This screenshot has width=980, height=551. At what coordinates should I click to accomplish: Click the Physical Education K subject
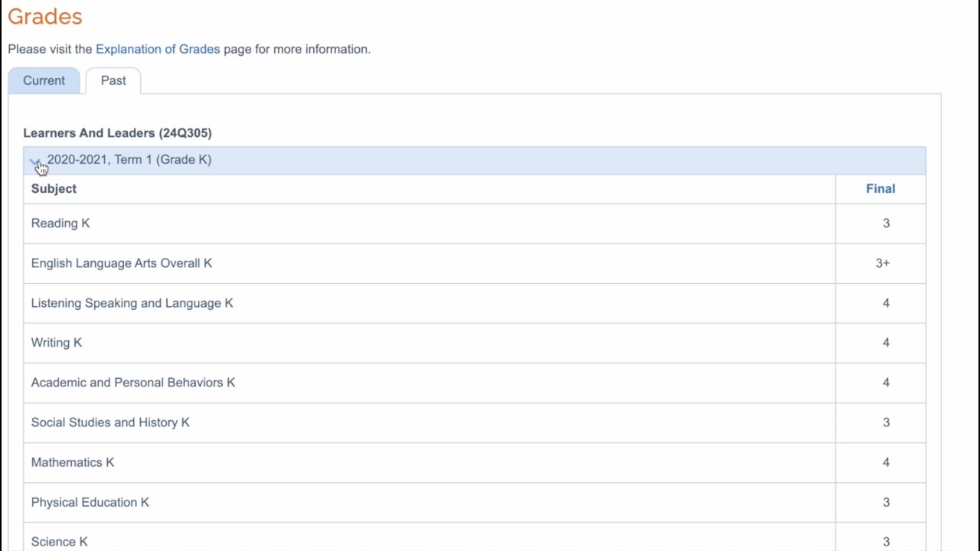click(x=90, y=502)
